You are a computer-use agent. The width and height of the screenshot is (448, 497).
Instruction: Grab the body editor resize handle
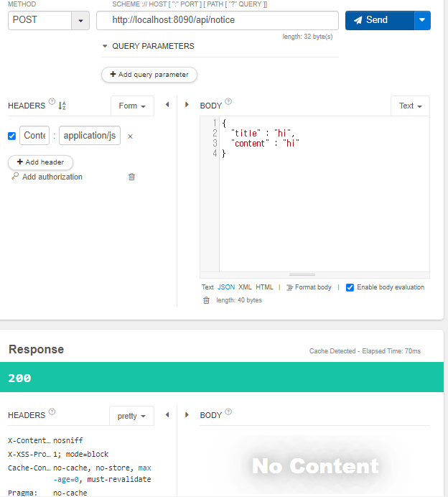302,274
